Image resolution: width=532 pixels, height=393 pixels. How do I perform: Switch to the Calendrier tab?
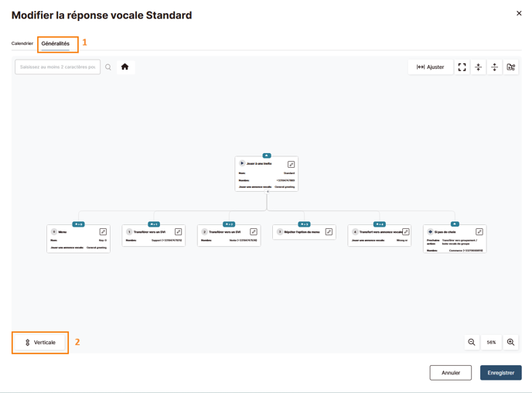(22, 43)
